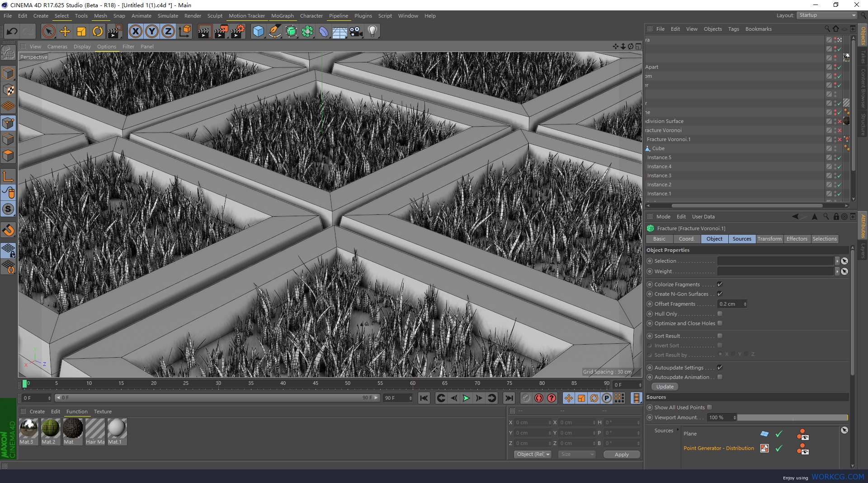
Task: Open the MoGraph menu
Action: point(283,15)
